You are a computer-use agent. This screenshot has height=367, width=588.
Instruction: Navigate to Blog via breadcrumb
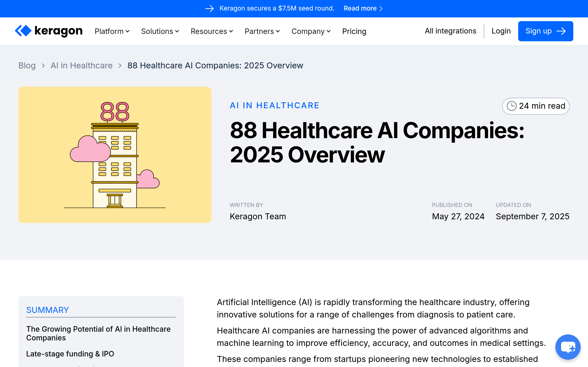[x=27, y=66]
